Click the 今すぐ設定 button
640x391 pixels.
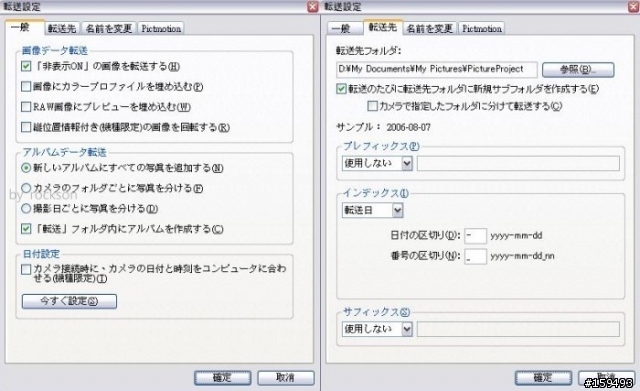(69, 301)
